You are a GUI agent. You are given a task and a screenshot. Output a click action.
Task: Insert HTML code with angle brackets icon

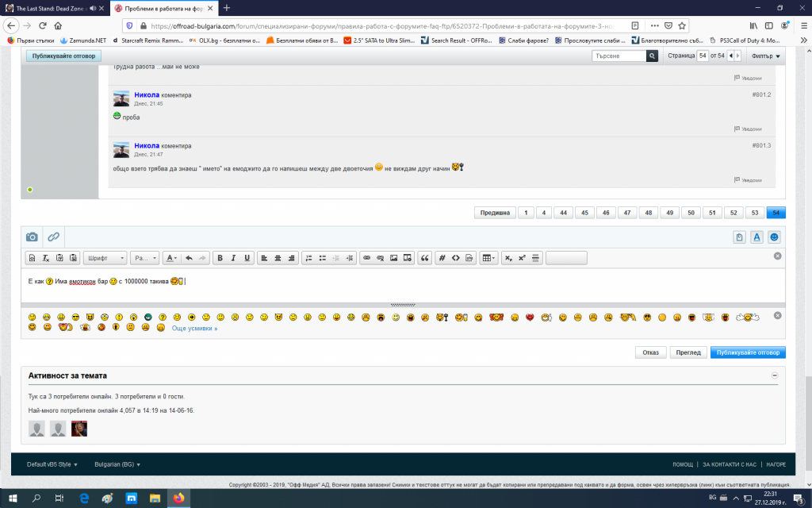(455, 258)
